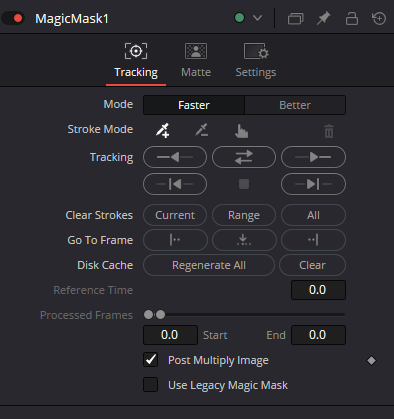
Task: Track backward with the reverse arrow button
Action: [175, 157]
